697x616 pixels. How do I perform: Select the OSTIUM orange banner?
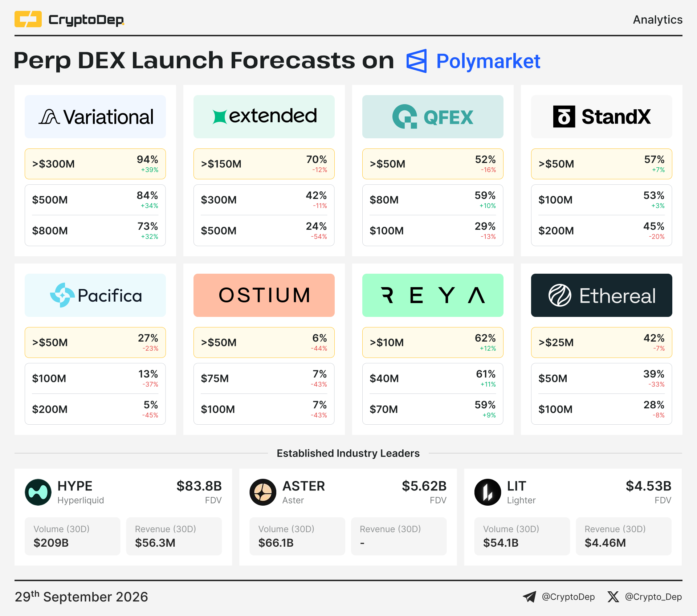264,295
